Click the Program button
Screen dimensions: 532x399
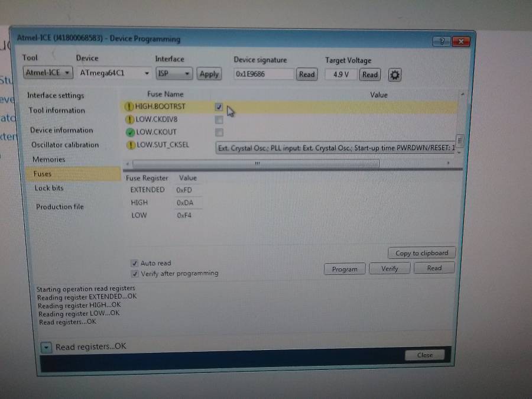point(345,269)
